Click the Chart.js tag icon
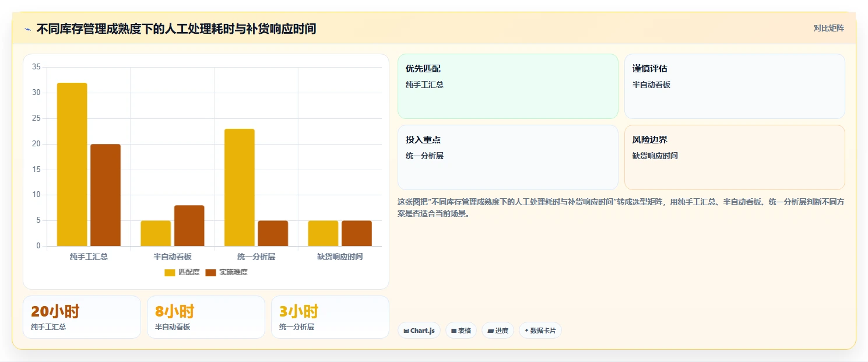 [x=406, y=331]
